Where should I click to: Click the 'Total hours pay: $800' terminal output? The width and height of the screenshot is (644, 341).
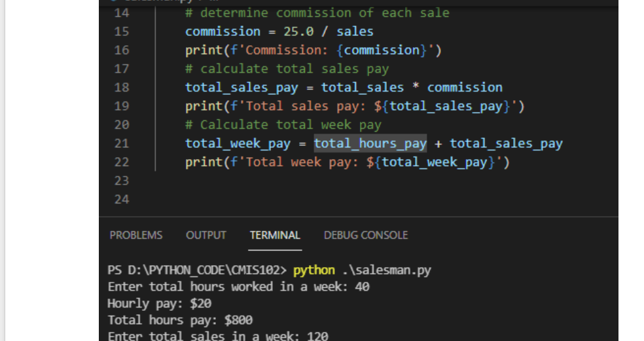click(180, 320)
